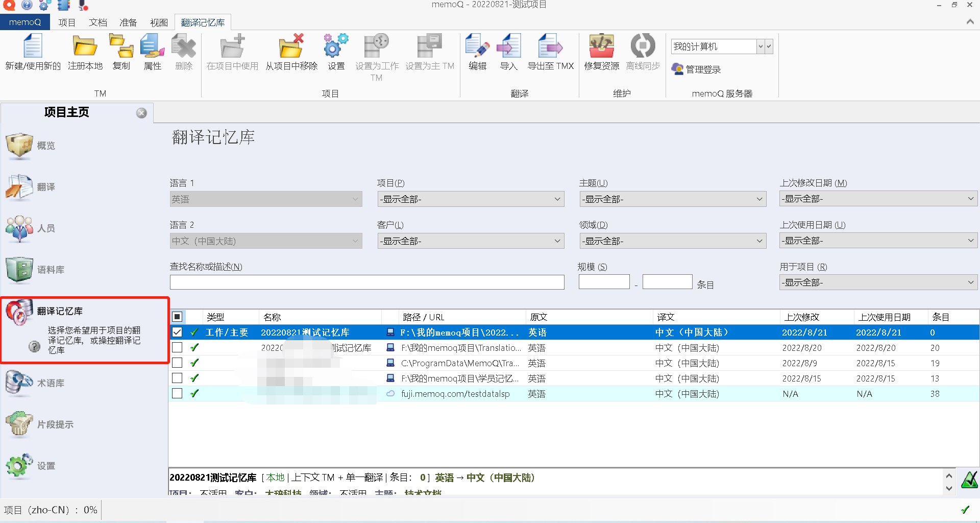The width and height of the screenshot is (980, 523).
Task: Click the 复制 TM icon
Action: tap(121, 46)
